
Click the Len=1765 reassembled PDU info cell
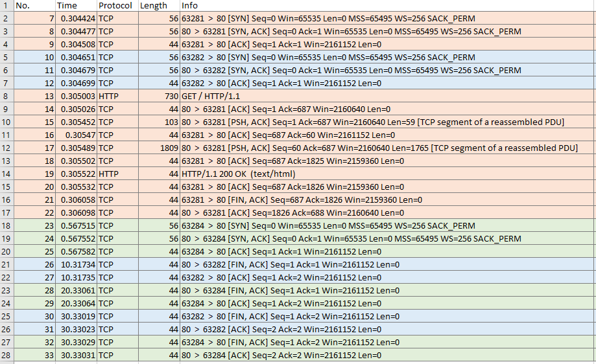tap(388, 148)
